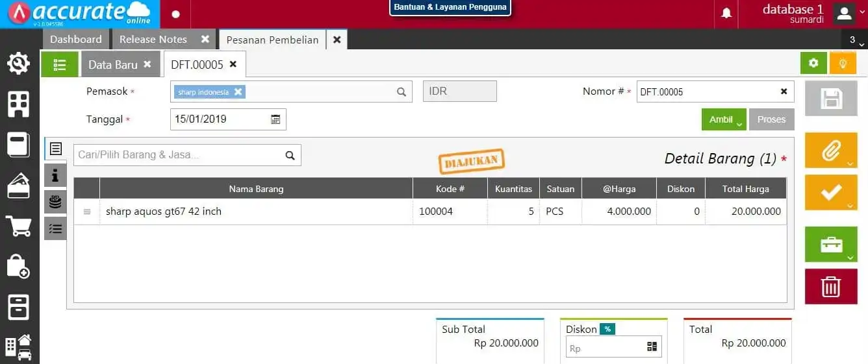Screen dimensions: 868x364
Task: Switch to the Data Baru sub-tab
Action: coord(113,65)
